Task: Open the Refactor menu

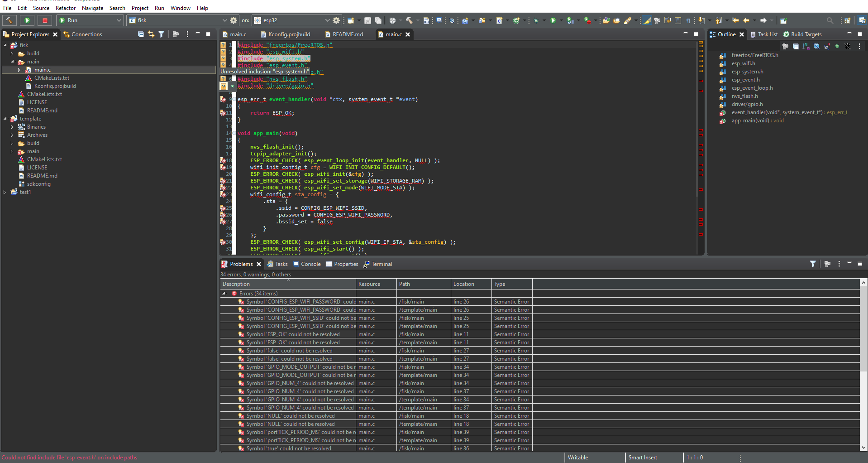Action: (66, 8)
